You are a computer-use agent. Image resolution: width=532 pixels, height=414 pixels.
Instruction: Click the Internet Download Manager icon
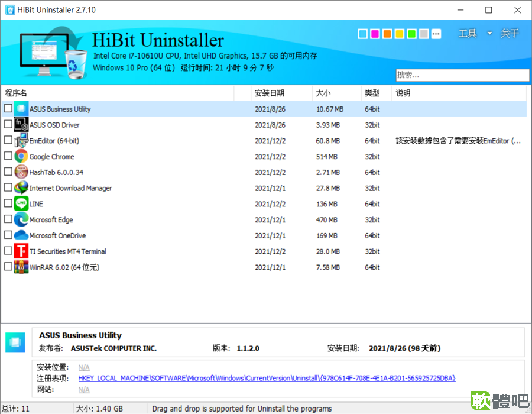(21, 187)
